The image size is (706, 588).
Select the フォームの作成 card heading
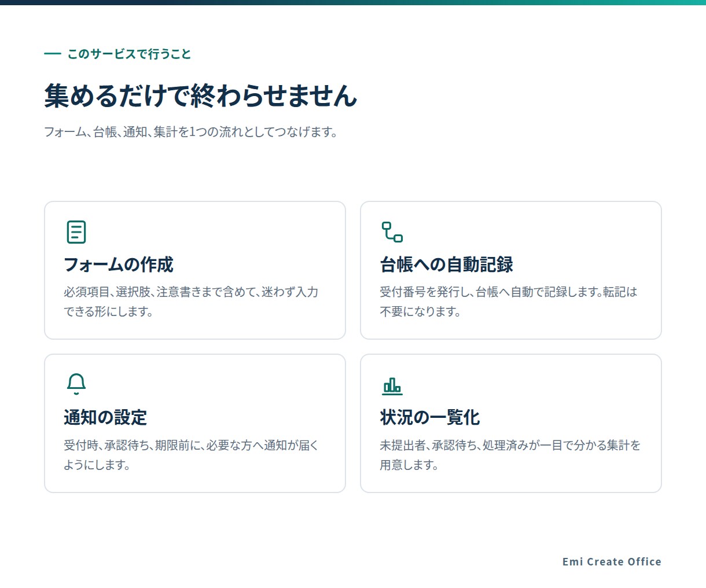pos(119,264)
